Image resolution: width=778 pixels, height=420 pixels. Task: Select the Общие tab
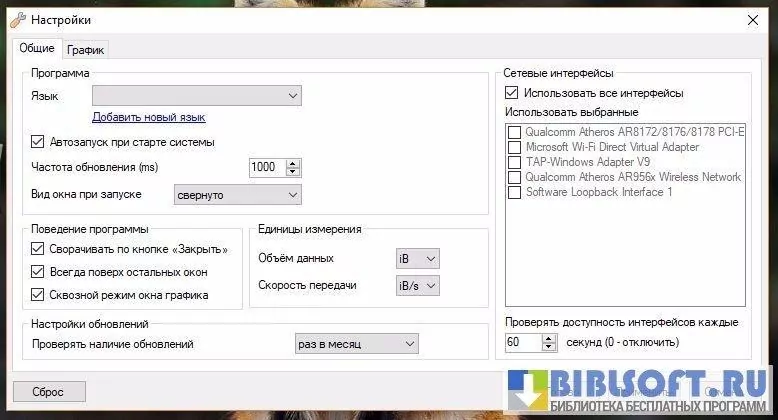tap(37, 49)
